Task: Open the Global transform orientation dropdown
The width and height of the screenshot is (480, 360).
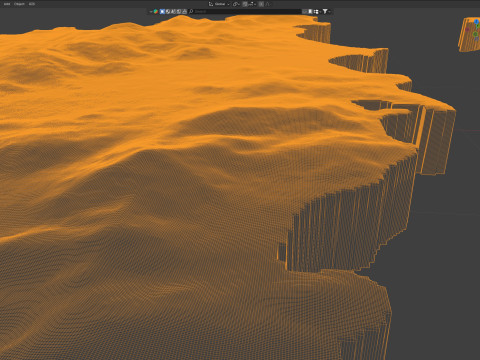Action: click(219, 4)
